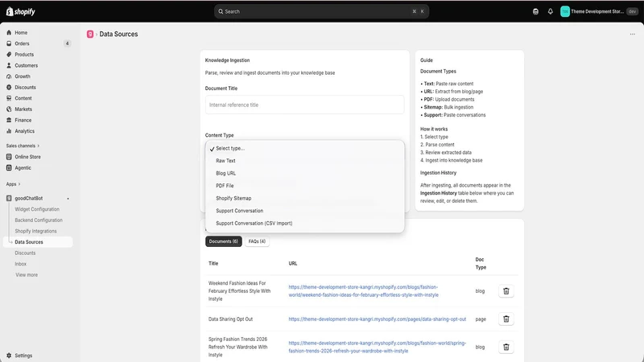Click the Discounts icon in main sidebar
The width and height of the screenshot is (644, 362).
[9, 88]
